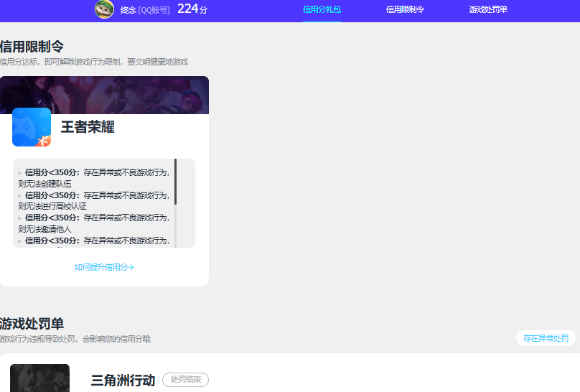The image size is (580, 392).
Task: Click the 王者荣耀 game title
Action: tap(88, 127)
